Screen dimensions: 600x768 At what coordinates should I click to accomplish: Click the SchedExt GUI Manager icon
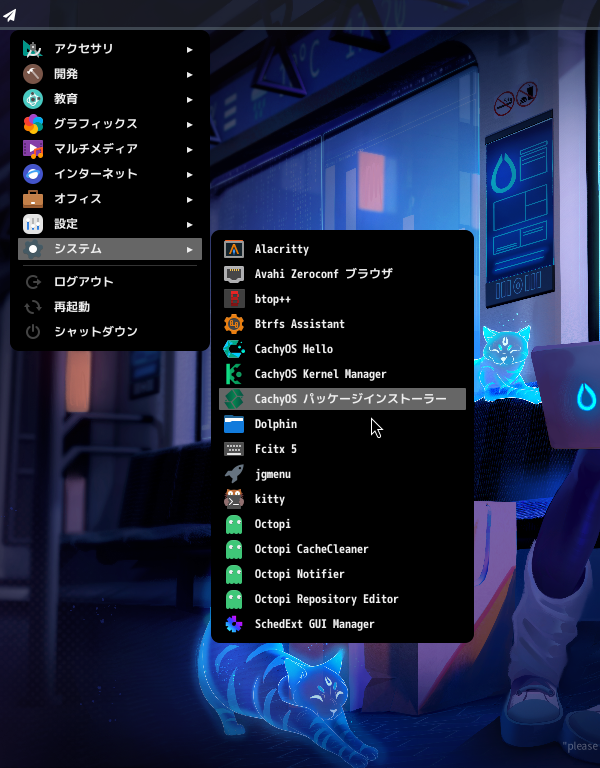234,624
